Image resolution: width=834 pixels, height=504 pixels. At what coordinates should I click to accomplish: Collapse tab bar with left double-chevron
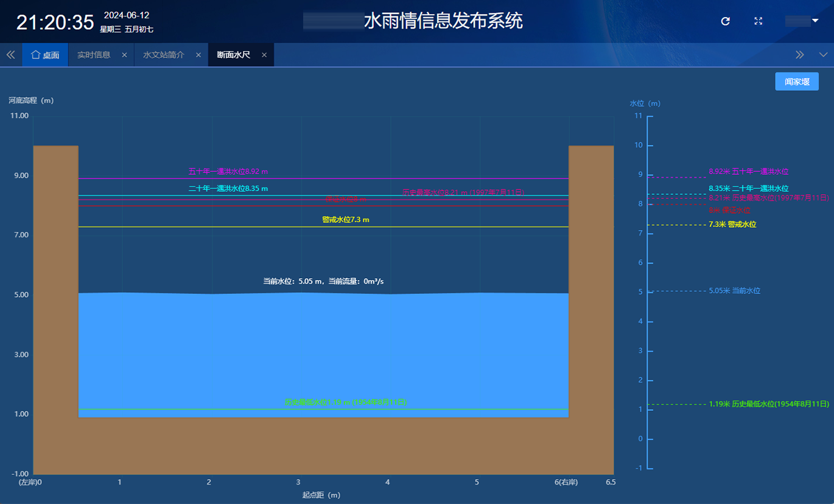[10, 54]
